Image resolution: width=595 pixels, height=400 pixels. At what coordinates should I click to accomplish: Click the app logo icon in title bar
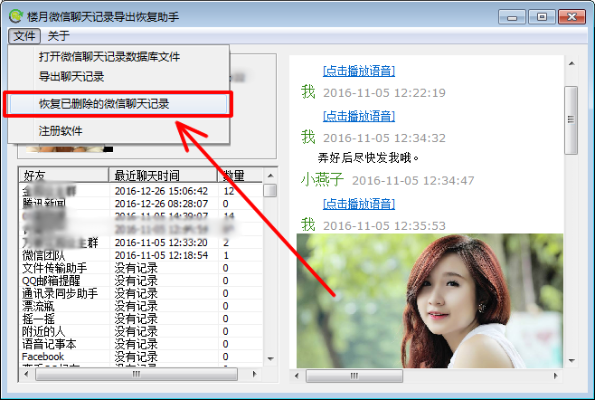pos(16,16)
